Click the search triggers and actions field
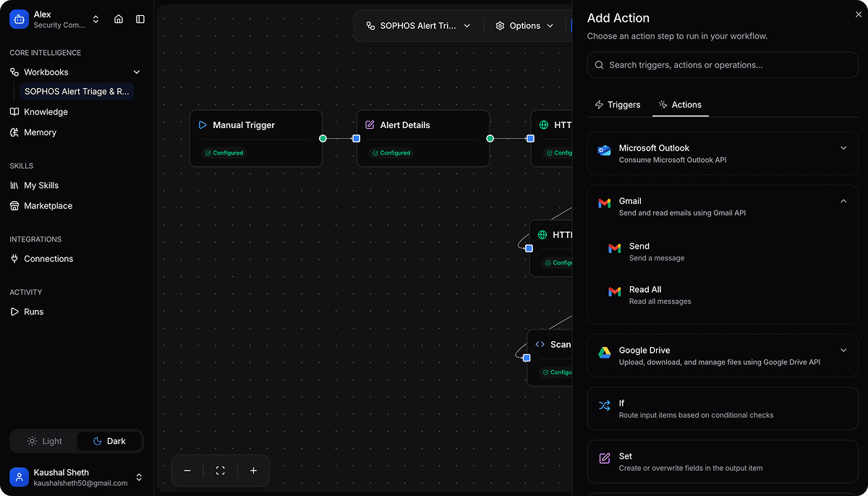Image resolution: width=868 pixels, height=496 pixels. (x=723, y=65)
